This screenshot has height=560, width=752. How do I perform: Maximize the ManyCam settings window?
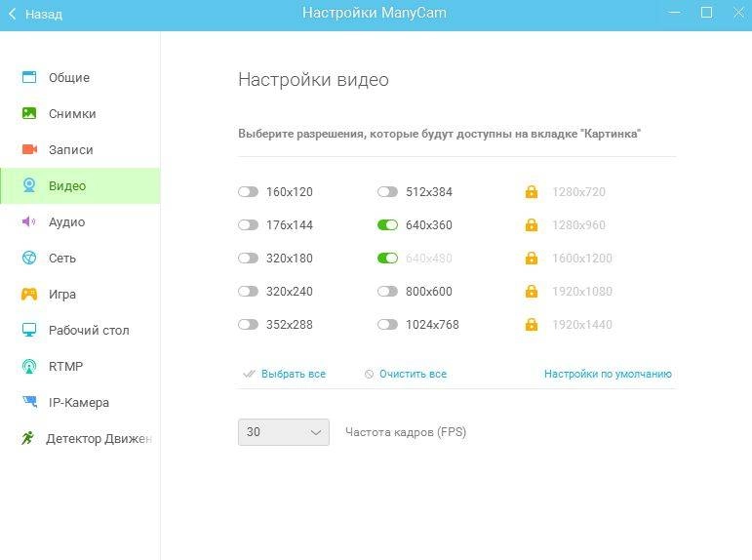click(x=706, y=13)
